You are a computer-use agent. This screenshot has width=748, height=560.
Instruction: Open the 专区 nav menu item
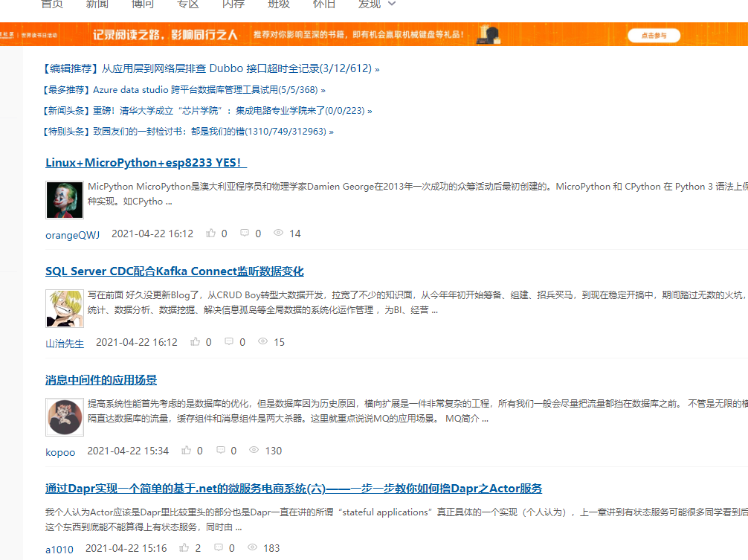click(188, 4)
